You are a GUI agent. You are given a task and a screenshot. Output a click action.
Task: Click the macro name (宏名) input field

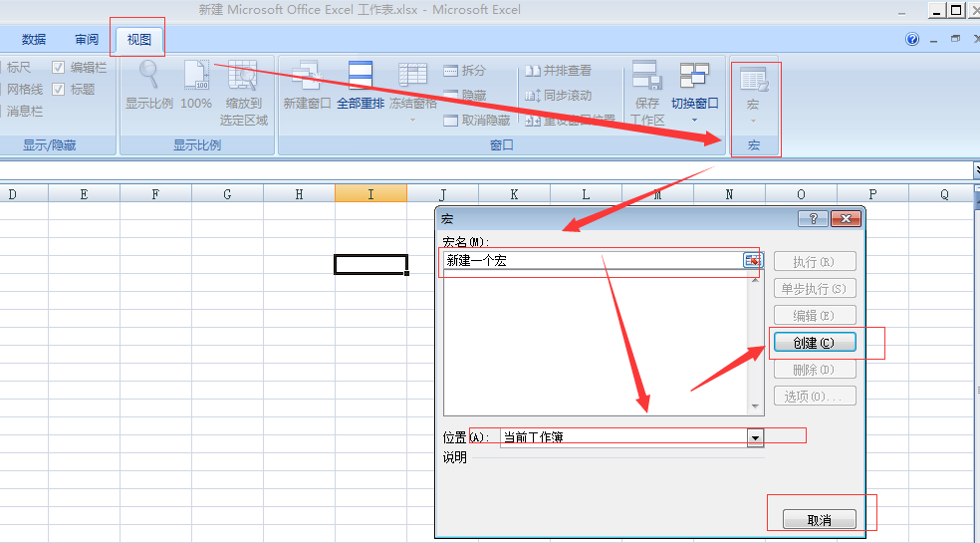[x=593, y=260]
